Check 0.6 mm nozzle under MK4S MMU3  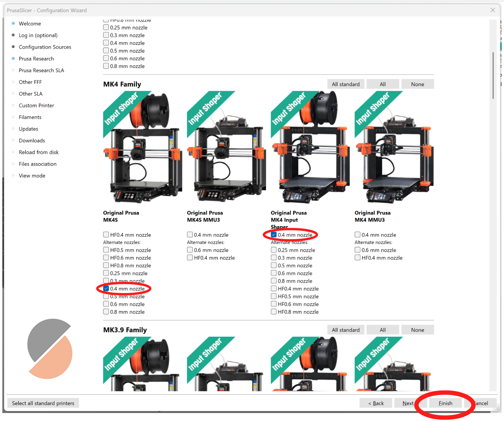(x=190, y=250)
